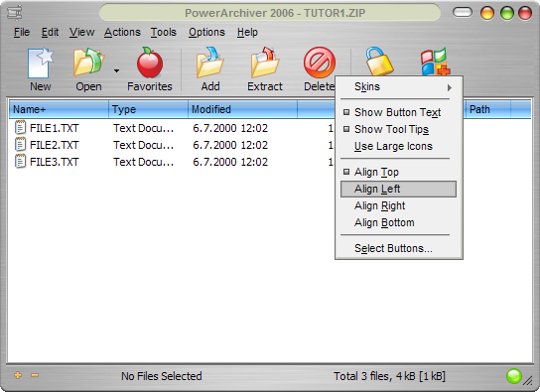This screenshot has height=392, width=540.
Task: Click the Add files toolbar icon
Action: tap(210, 63)
